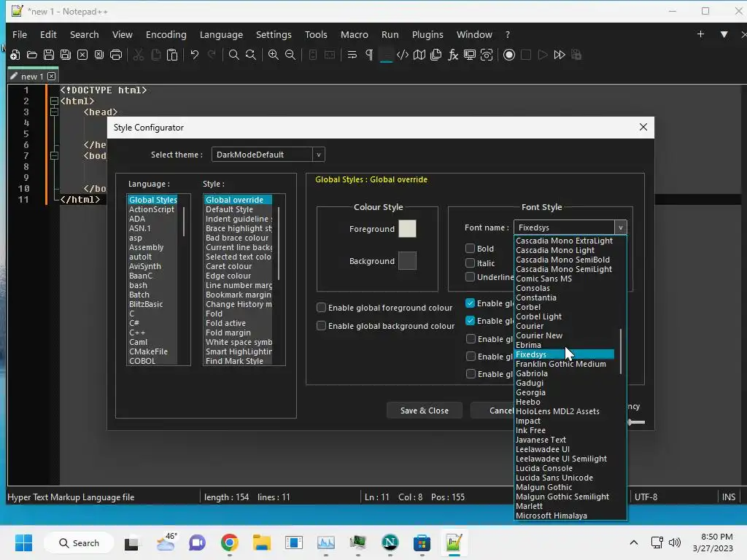The width and height of the screenshot is (747, 560).
Task: Open Folder as Workspace monitor icon
Action: point(470,55)
